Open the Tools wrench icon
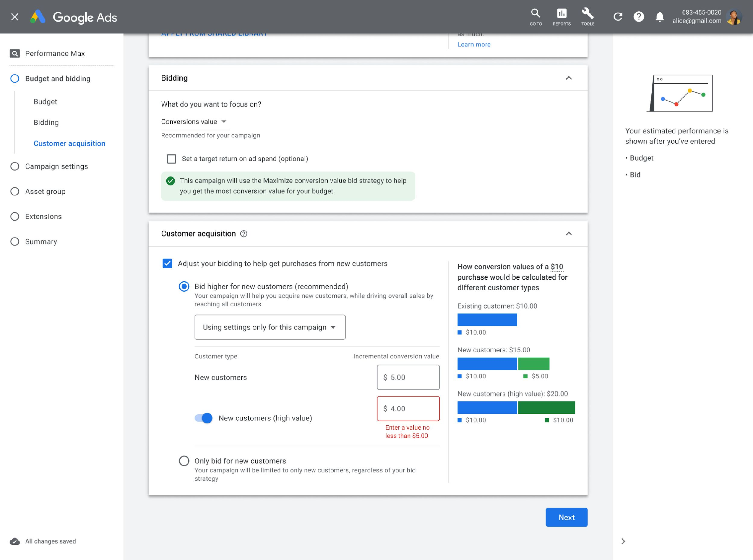753x560 pixels. (x=587, y=17)
